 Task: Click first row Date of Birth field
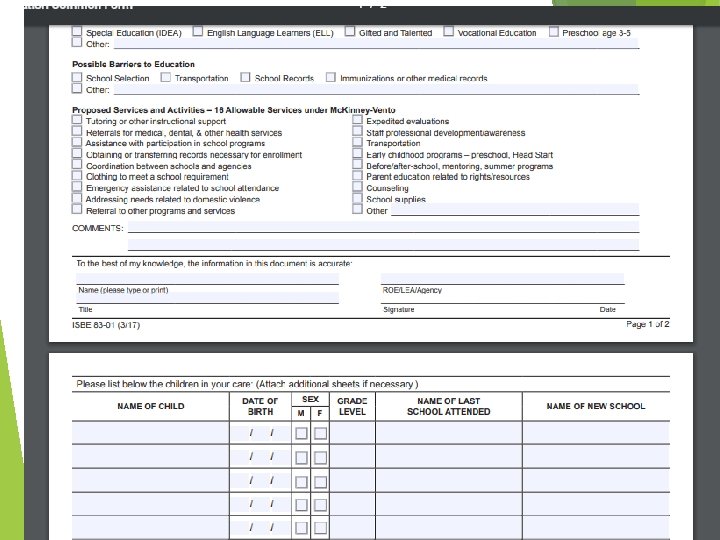coord(260,433)
